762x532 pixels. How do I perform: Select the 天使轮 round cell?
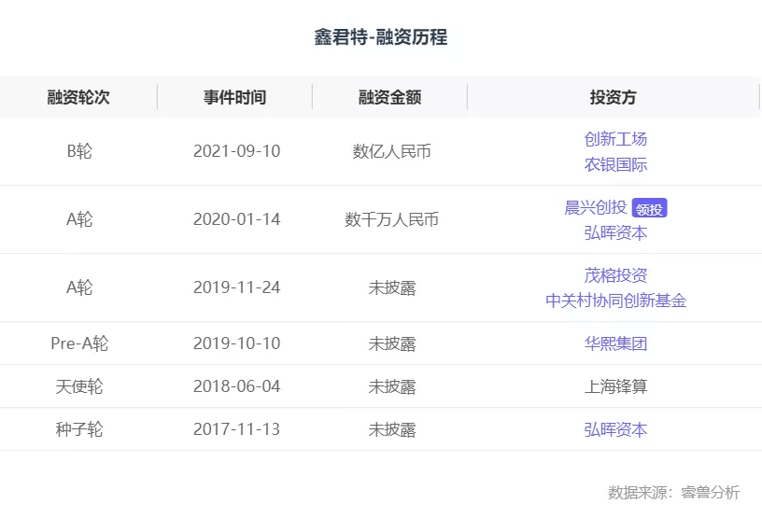point(79,386)
